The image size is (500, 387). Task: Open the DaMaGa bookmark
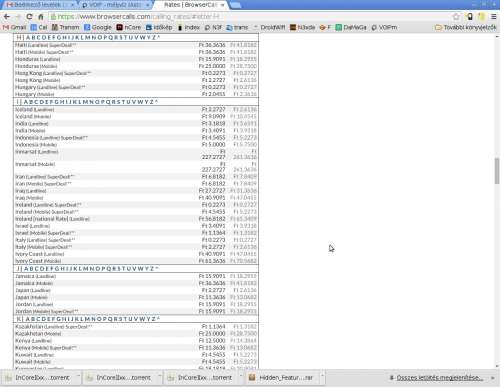351,27
